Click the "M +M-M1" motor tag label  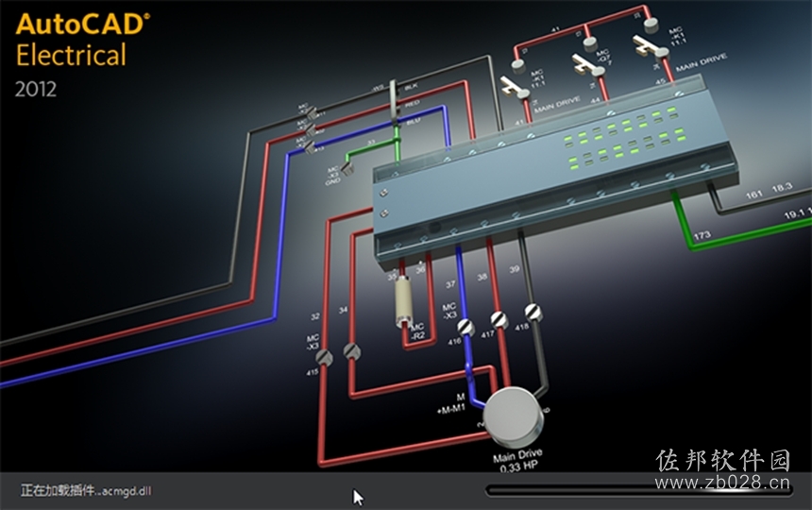click(x=451, y=404)
